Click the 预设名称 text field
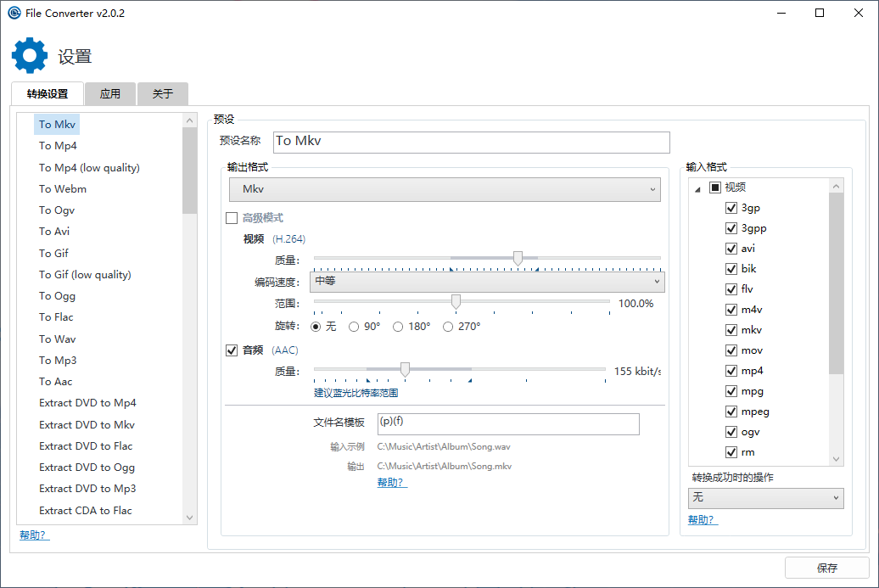 coord(471,142)
